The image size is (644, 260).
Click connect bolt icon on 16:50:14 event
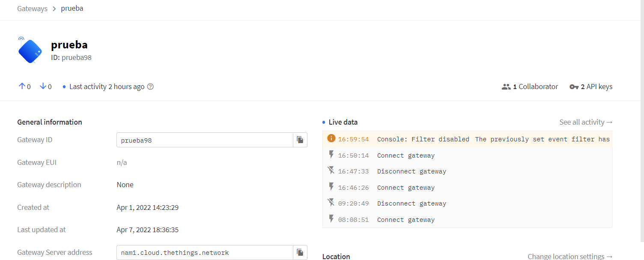click(331, 155)
